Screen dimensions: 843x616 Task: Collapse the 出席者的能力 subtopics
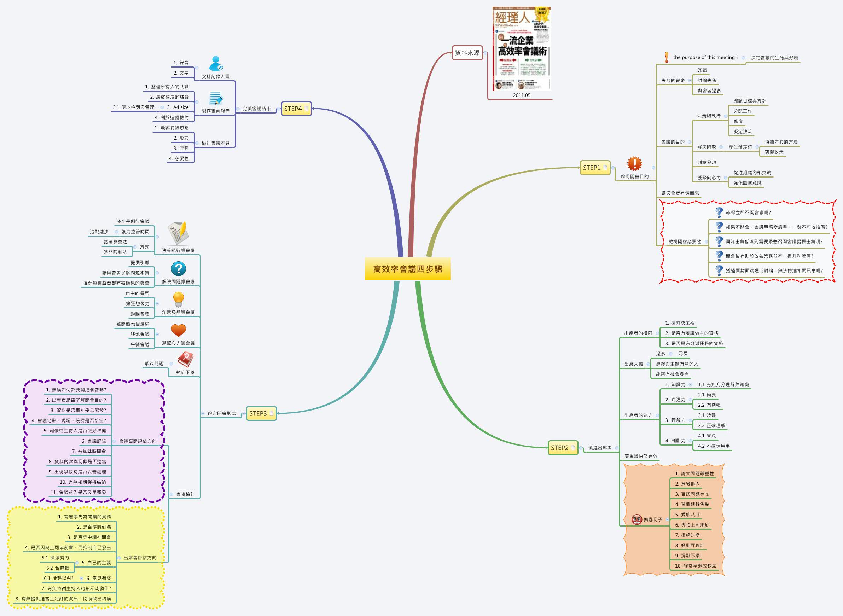657,415
